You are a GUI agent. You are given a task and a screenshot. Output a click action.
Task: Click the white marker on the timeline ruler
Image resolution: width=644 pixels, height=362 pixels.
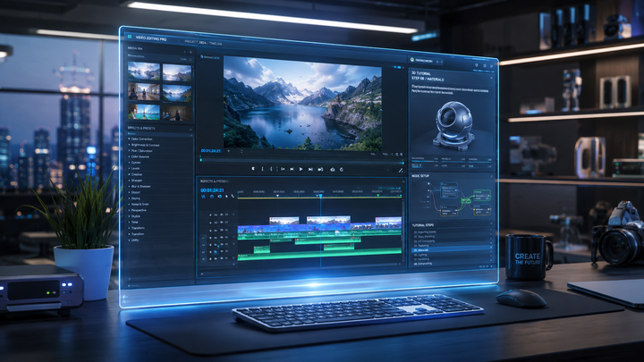277,196
